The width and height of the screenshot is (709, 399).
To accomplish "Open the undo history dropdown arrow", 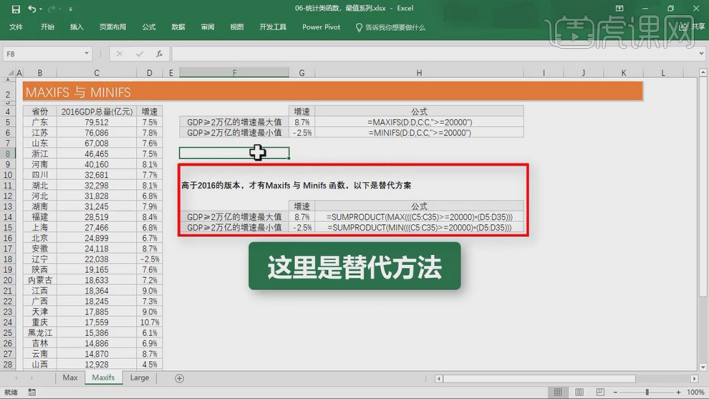I will pos(41,9).
